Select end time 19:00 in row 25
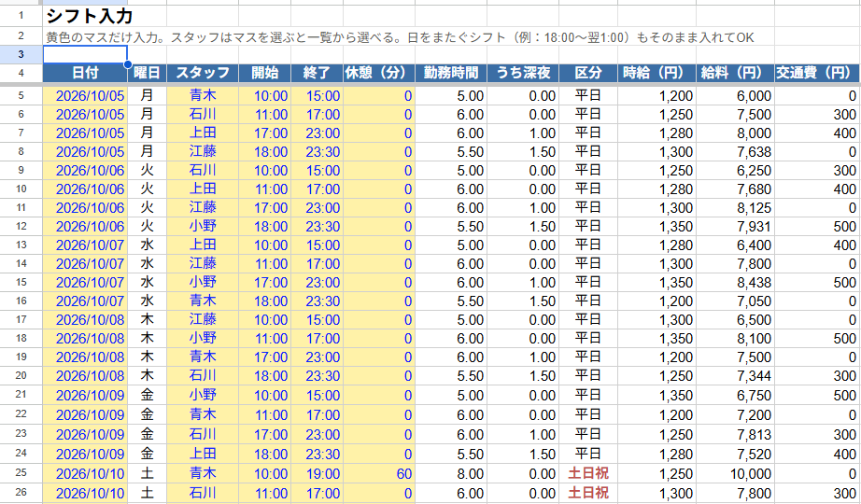The width and height of the screenshot is (861, 504). (x=317, y=473)
